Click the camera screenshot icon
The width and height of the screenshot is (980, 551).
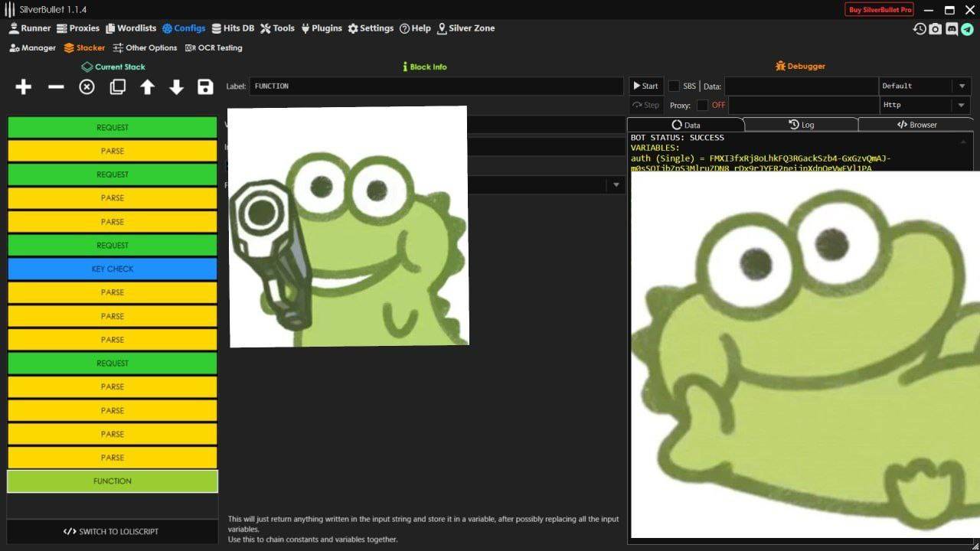click(936, 29)
